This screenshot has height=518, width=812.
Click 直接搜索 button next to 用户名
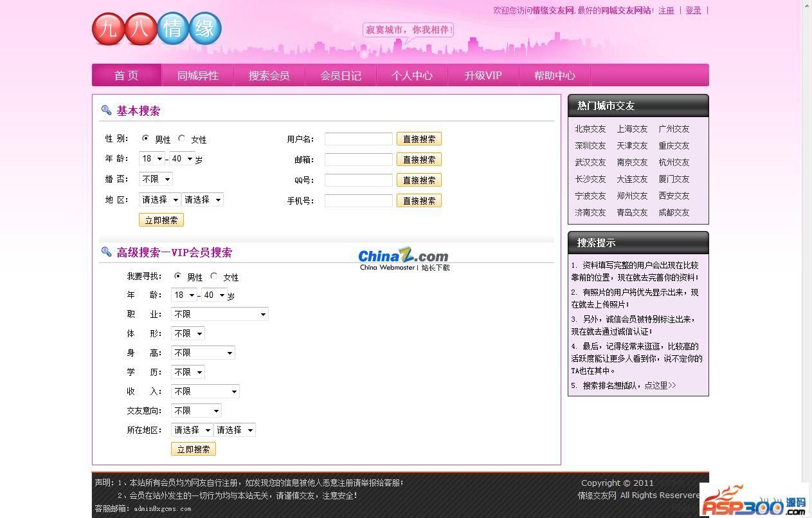[419, 139]
